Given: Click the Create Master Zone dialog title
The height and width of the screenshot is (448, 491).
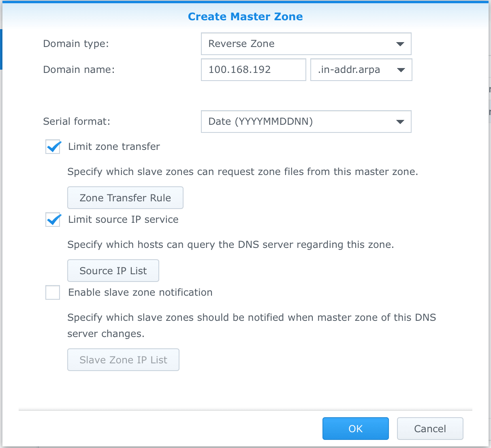Looking at the screenshot, I should [245, 17].
